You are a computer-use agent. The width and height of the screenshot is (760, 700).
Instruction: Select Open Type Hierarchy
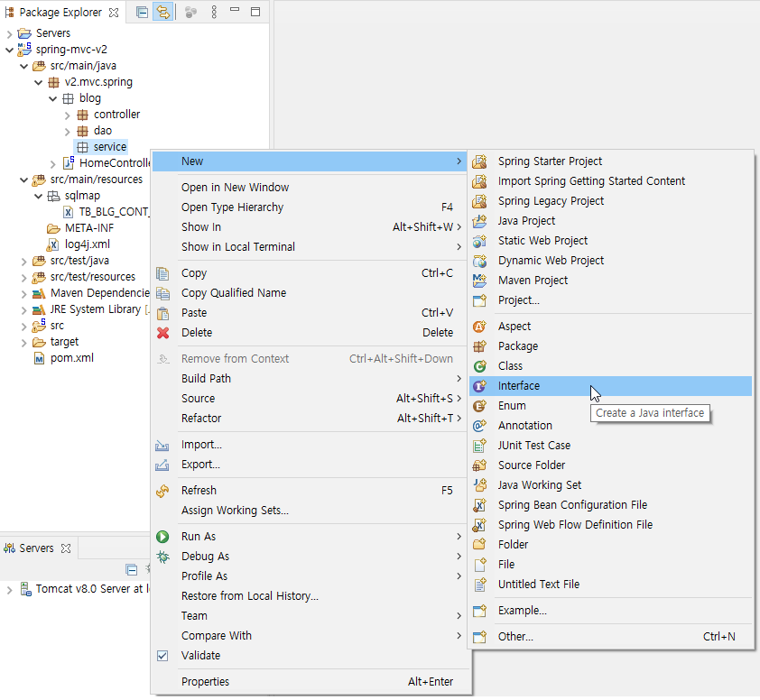pyautogui.click(x=310, y=207)
